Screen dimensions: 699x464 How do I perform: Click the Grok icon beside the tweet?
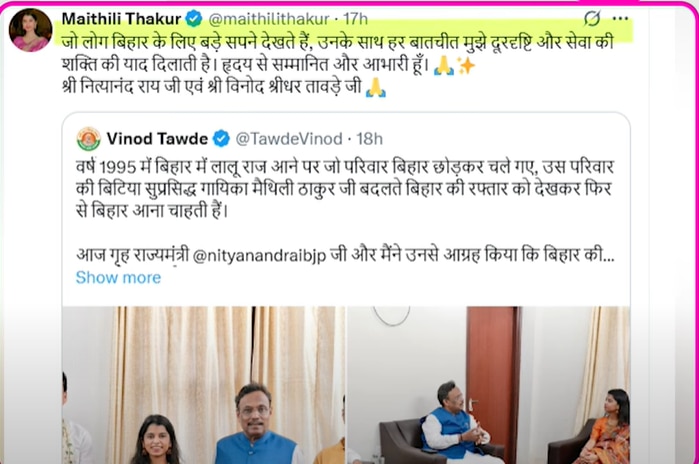pos(592,18)
